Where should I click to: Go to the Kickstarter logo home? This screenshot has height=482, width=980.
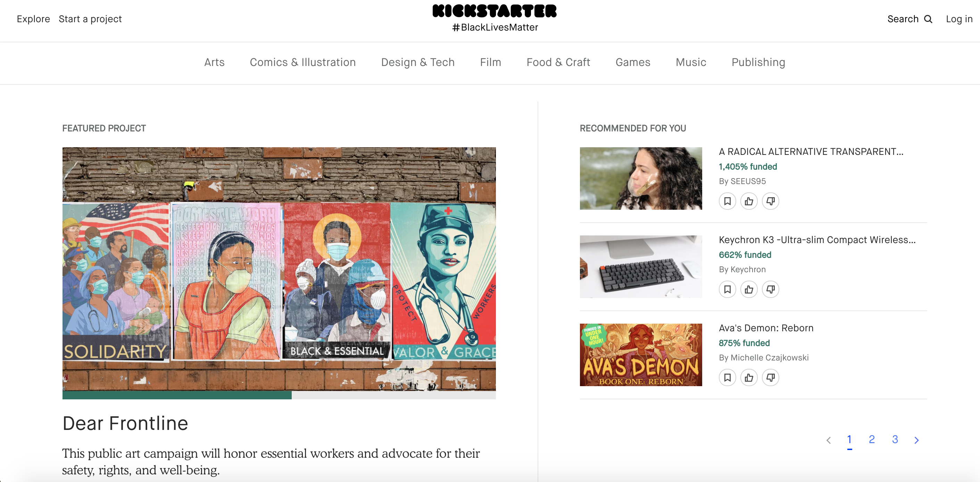coord(495,11)
